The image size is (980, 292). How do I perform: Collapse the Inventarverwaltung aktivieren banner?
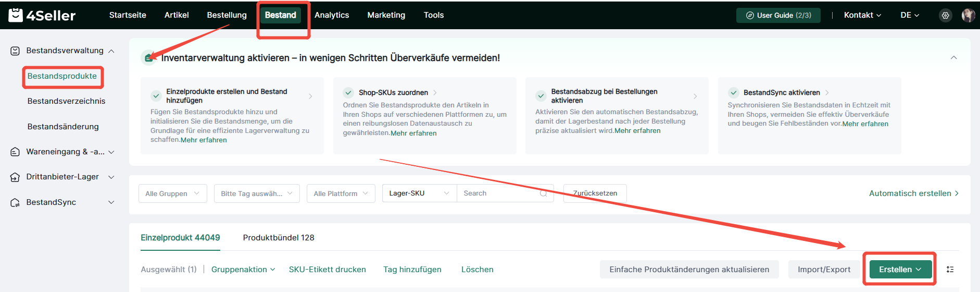[x=953, y=57]
